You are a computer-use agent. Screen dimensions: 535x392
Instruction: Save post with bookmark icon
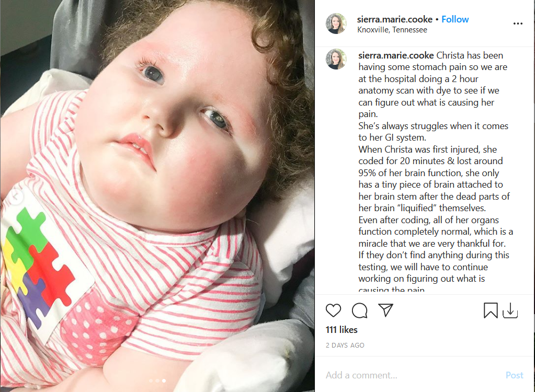click(491, 310)
